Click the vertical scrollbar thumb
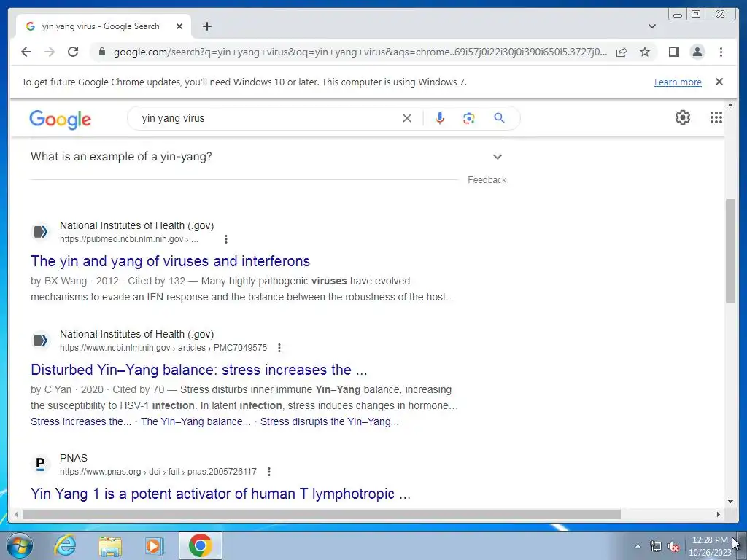Viewport: 747px width, 560px height. point(730,251)
